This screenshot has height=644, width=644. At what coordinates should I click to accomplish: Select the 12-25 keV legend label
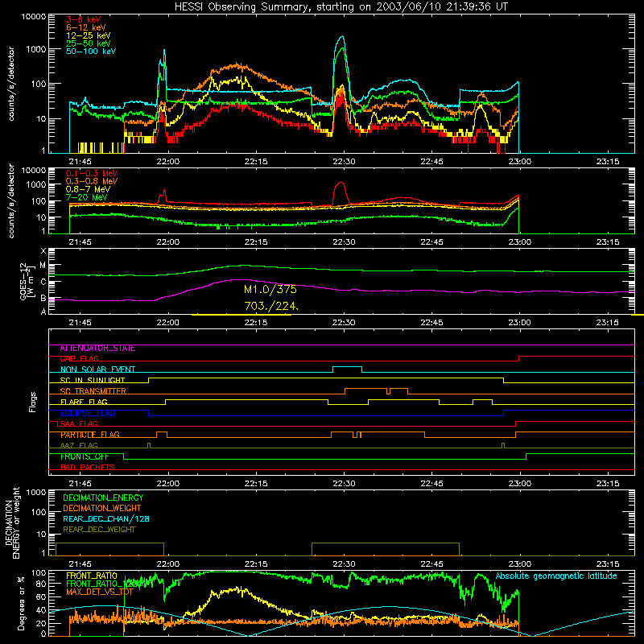pos(89,35)
